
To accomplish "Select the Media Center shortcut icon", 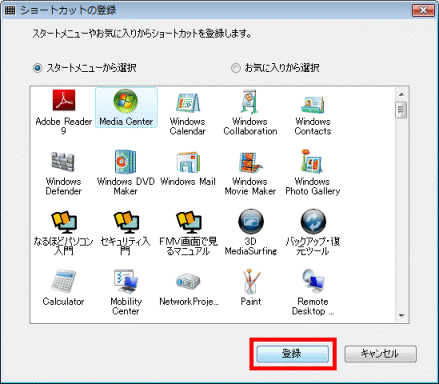I will click(x=126, y=101).
